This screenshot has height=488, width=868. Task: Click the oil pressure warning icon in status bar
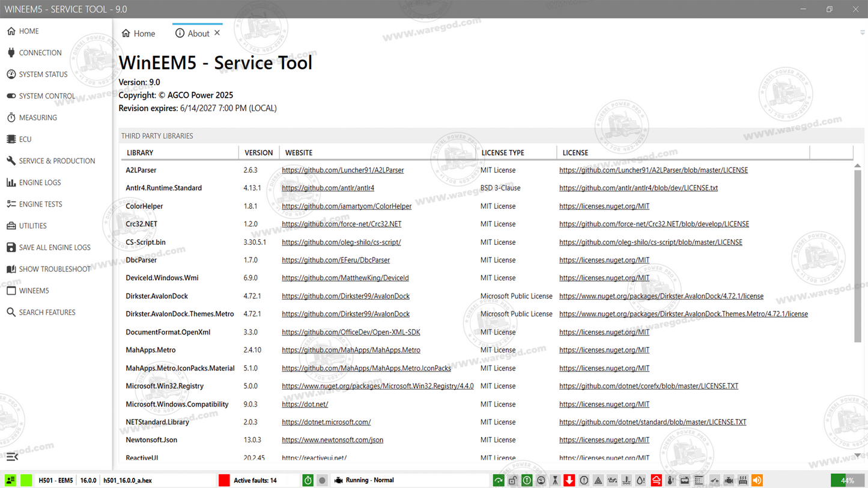tap(612, 480)
